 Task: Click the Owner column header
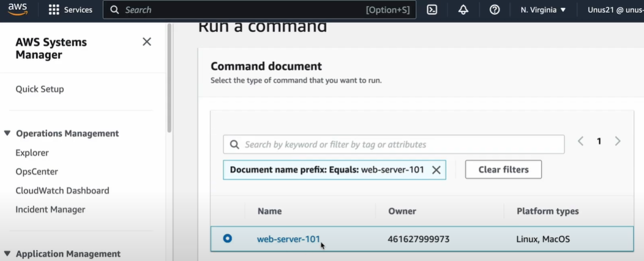tap(402, 211)
